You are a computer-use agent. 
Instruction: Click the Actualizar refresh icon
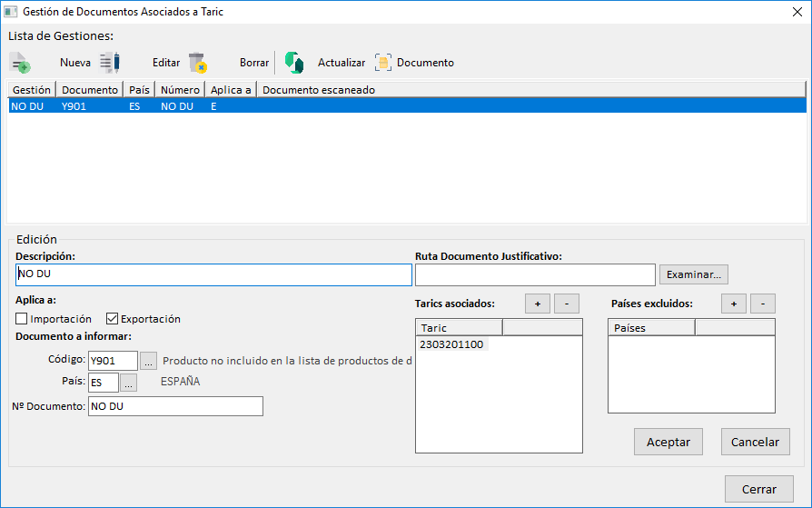293,63
